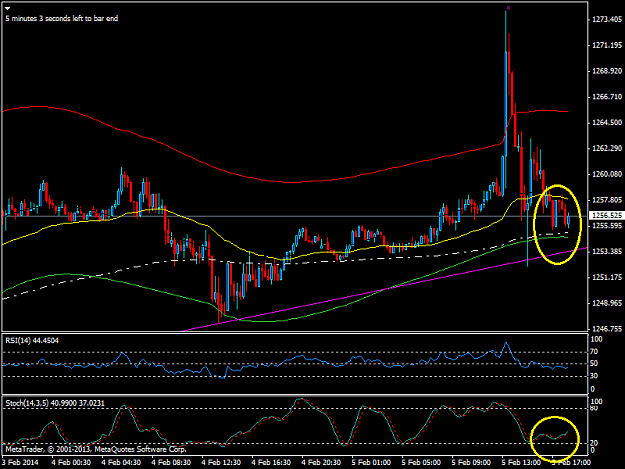This screenshot has width=625, height=469.
Task: Click price scale value 1246.755
Action: point(607,329)
